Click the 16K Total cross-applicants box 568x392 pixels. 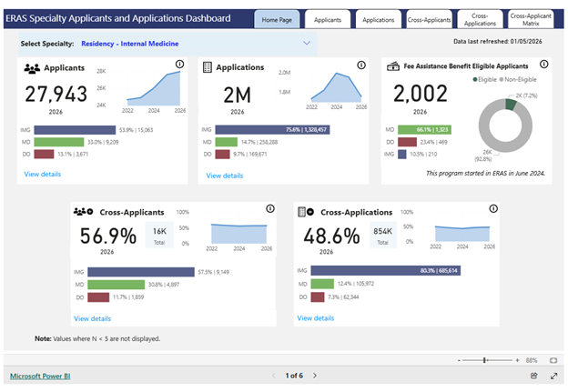(159, 236)
